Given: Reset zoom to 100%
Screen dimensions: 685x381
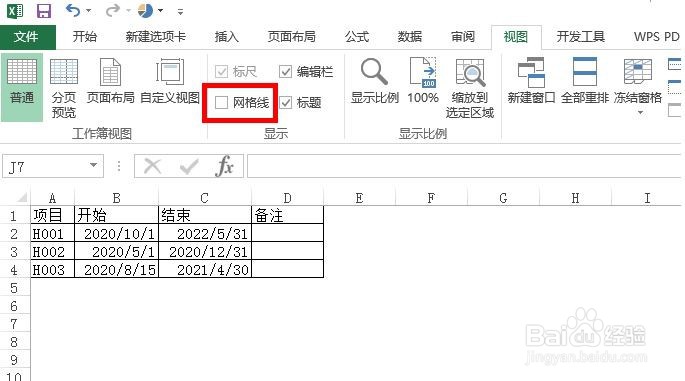Looking at the screenshot, I should (x=423, y=81).
